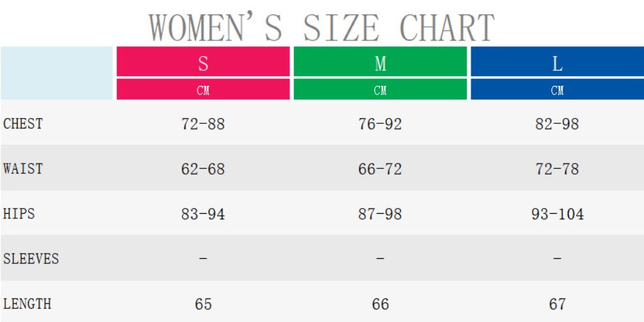Select waist value 72-78 for size L

point(557,169)
